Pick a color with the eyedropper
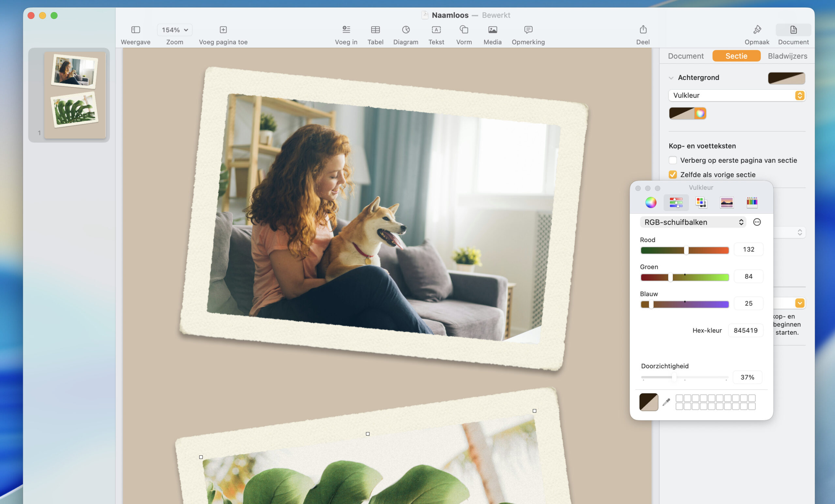The height and width of the screenshot is (504, 835). [x=666, y=402]
